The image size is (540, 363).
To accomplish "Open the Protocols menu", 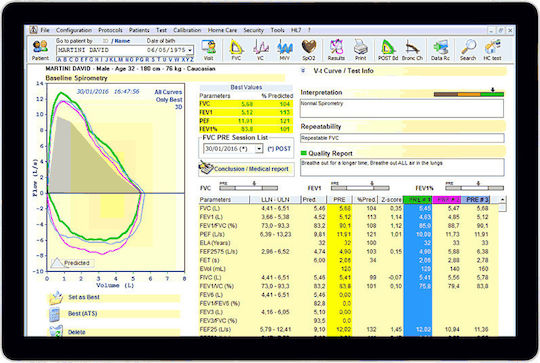I will (x=110, y=30).
